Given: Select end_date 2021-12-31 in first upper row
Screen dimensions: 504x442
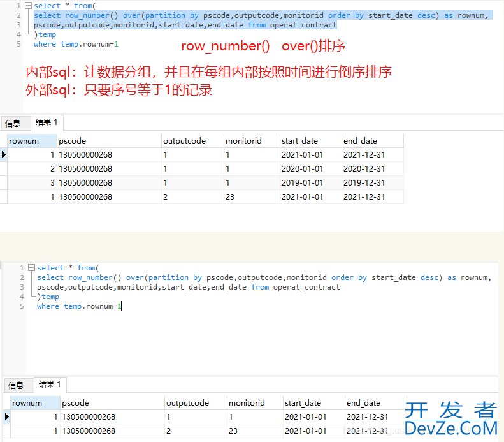Looking at the screenshot, I should (x=373, y=155).
